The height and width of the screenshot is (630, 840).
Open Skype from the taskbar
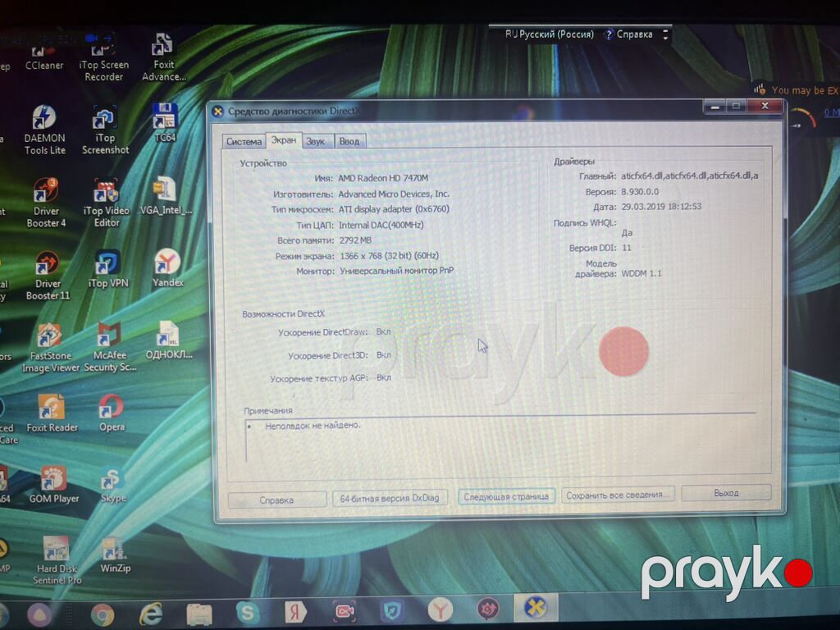pos(248,612)
